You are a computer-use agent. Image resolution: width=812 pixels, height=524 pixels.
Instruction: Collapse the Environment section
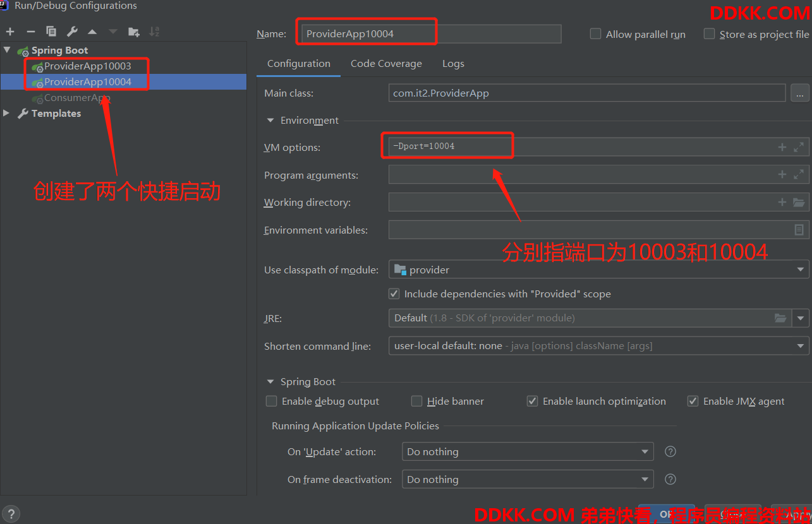pyautogui.click(x=270, y=120)
